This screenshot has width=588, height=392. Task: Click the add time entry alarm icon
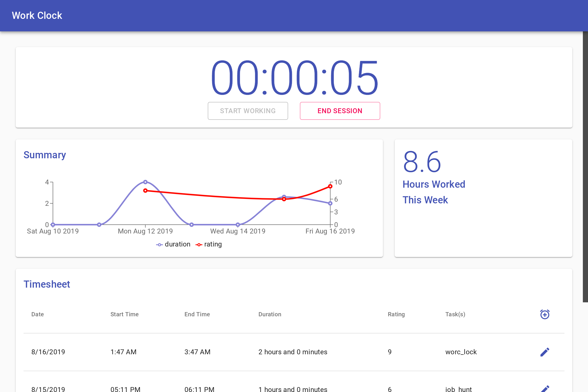click(545, 314)
